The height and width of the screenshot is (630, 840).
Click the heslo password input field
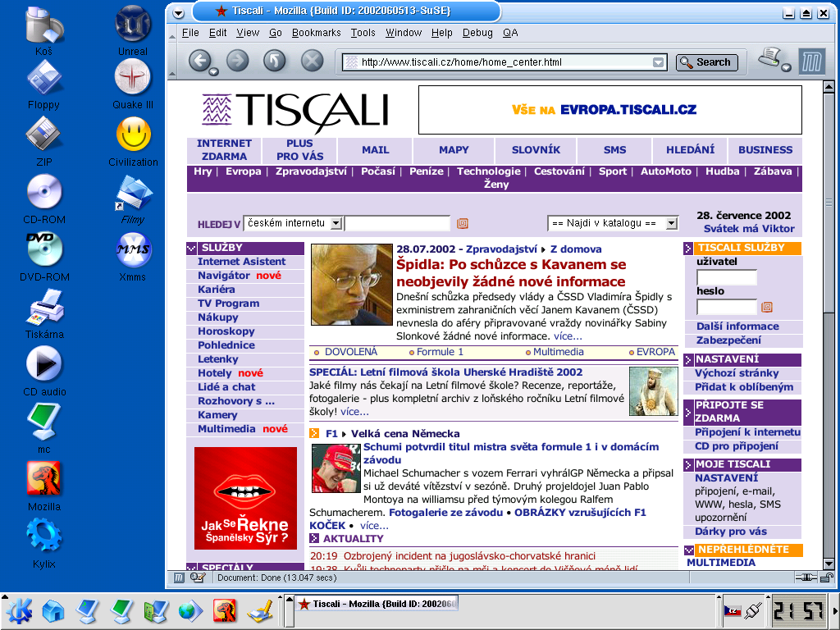tap(727, 307)
